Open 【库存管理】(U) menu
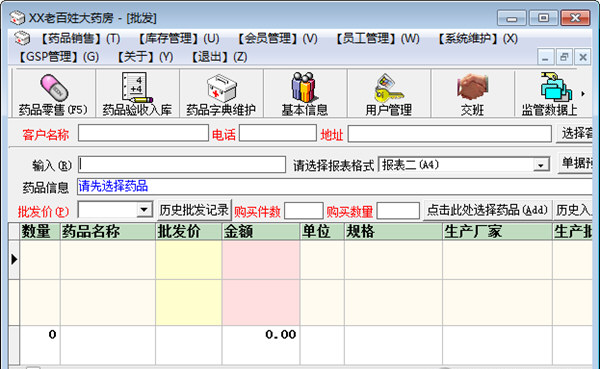The height and width of the screenshot is (369, 601). point(178,38)
